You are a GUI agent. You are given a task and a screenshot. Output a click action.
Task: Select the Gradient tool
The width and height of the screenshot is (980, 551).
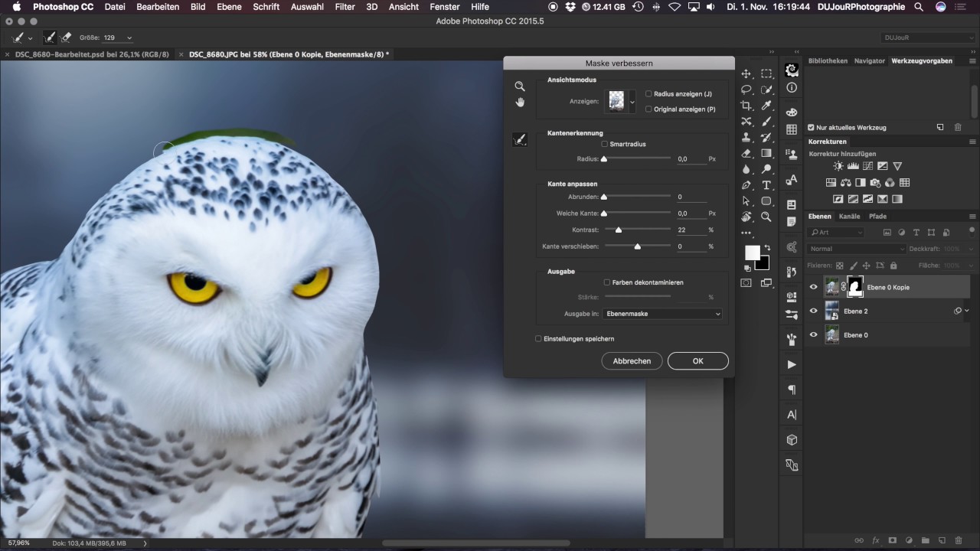[x=766, y=154]
